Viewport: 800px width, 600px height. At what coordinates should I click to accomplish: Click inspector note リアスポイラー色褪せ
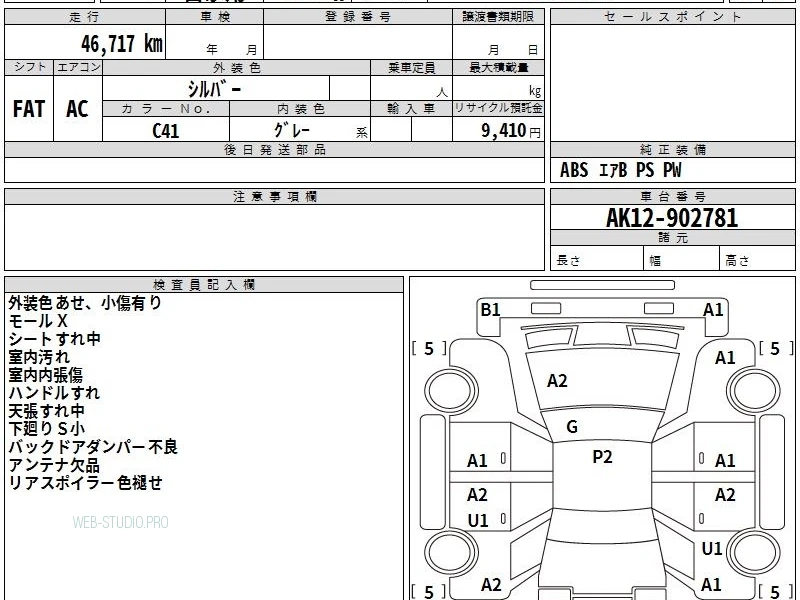tap(85, 483)
